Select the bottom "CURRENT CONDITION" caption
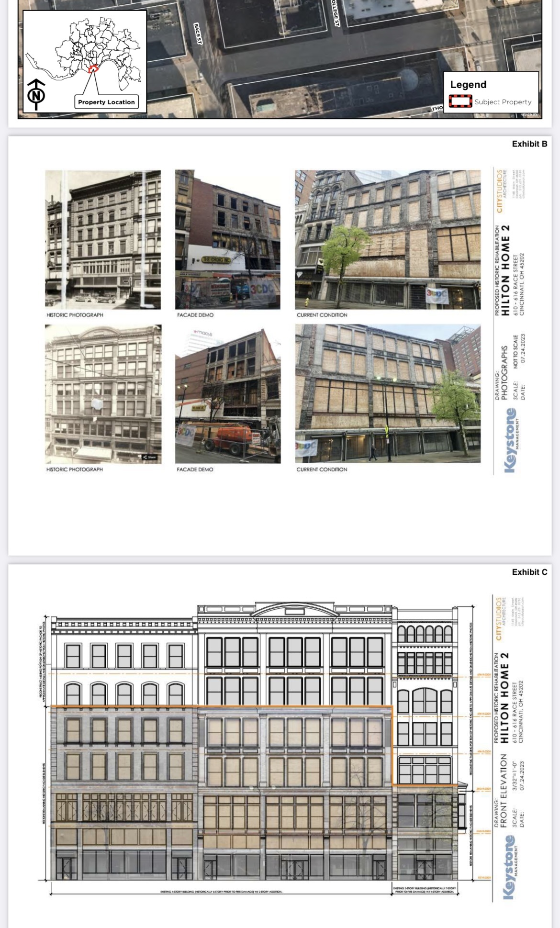Image resolution: width=560 pixels, height=928 pixels. click(322, 470)
